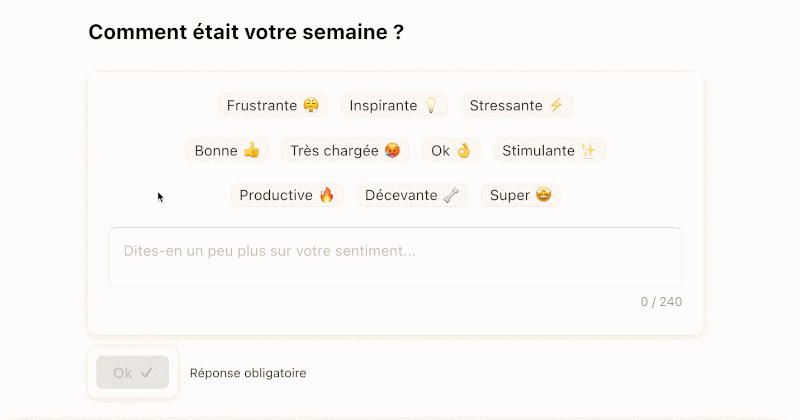Click the sparkles emoji on Stimulante

click(x=589, y=150)
